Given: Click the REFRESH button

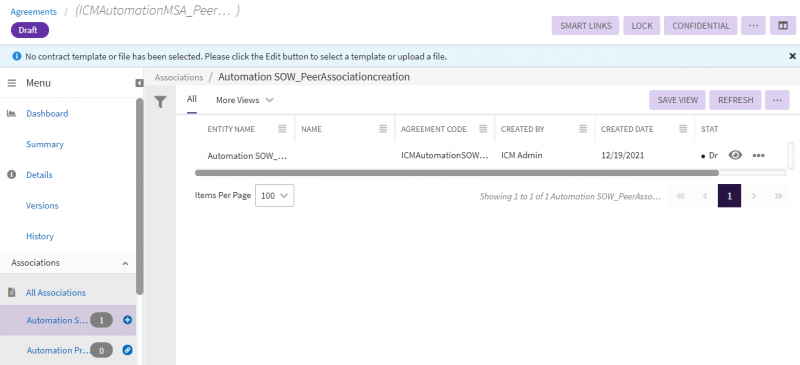Looking at the screenshot, I should (735, 100).
